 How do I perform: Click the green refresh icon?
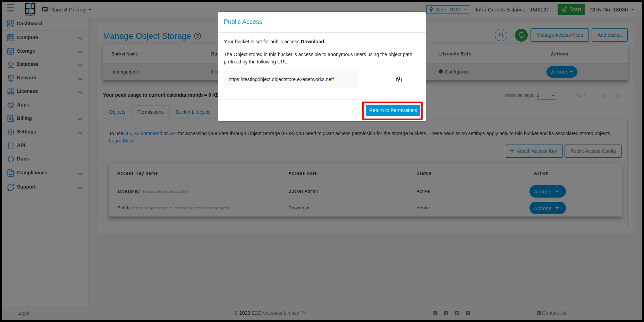click(521, 35)
